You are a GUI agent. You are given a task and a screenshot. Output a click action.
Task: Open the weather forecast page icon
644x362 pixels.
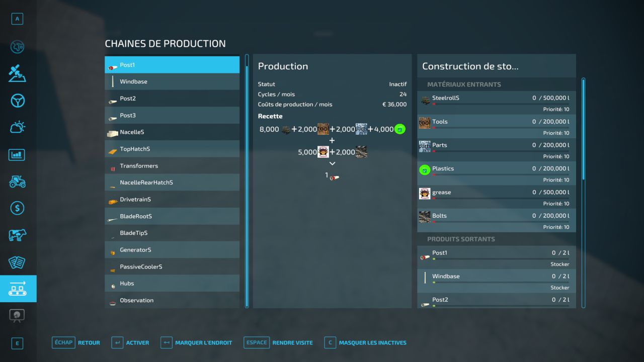pos(17,127)
